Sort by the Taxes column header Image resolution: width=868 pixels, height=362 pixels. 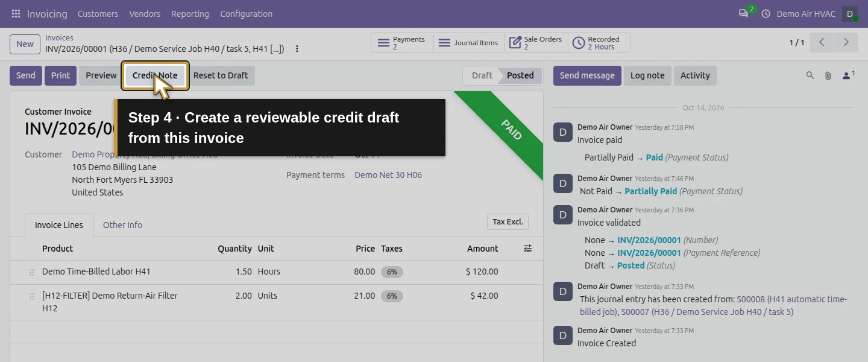(x=392, y=249)
